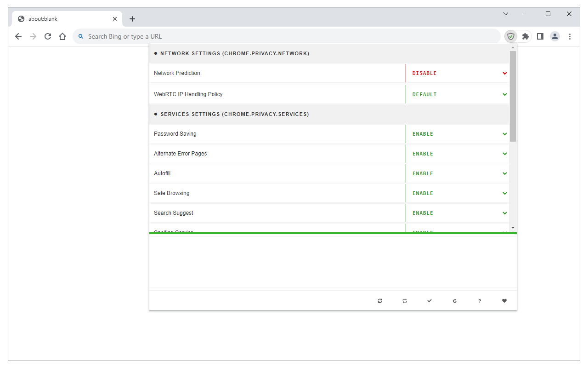Click the heart icon in popup footer
Screen dimensions: 588x368
point(504,301)
